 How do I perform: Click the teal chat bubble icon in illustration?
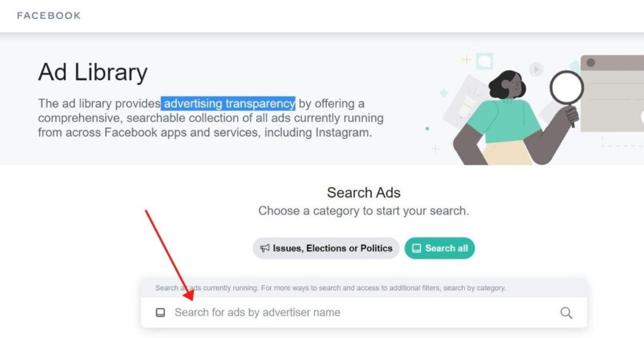(x=485, y=62)
